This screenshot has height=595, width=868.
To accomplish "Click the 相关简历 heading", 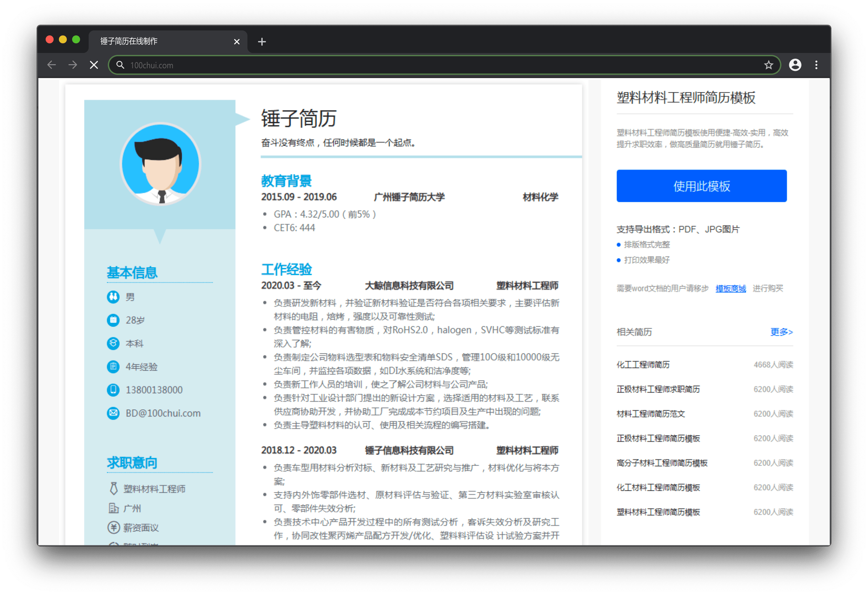I will click(634, 332).
